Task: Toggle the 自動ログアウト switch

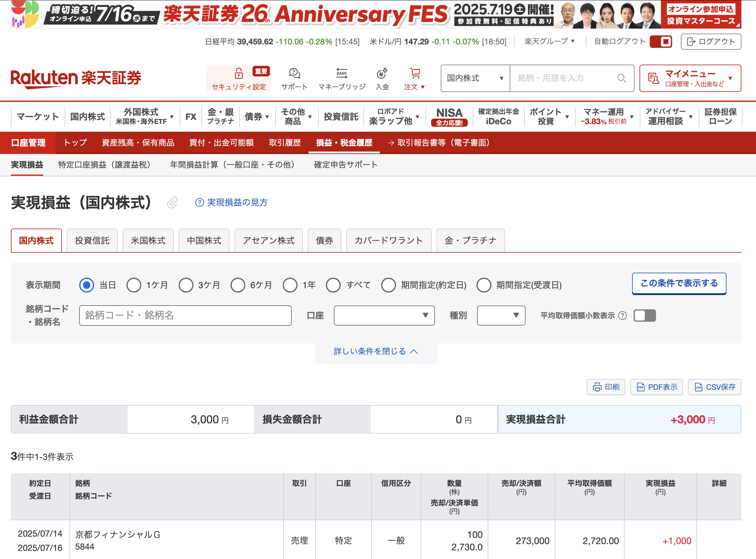Action: click(661, 42)
